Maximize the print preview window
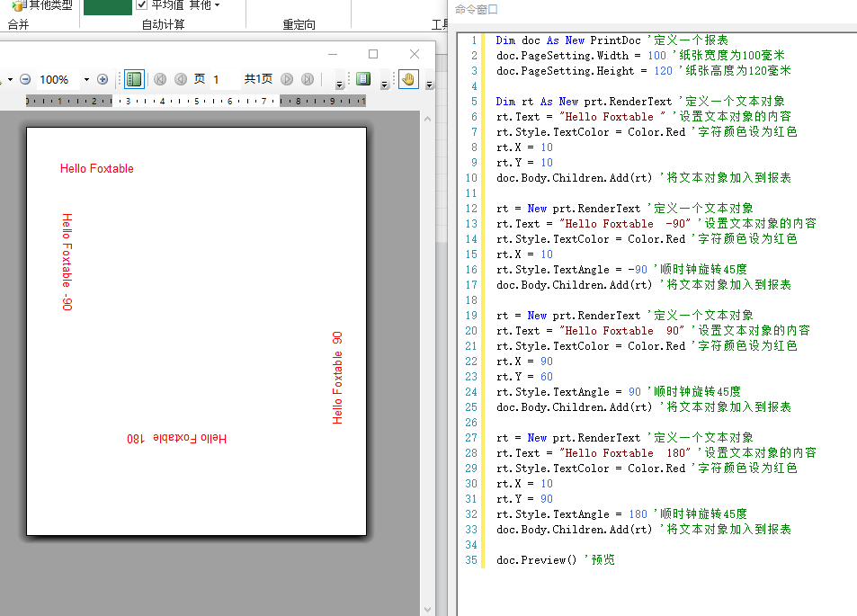The image size is (857, 616). [373, 54]
